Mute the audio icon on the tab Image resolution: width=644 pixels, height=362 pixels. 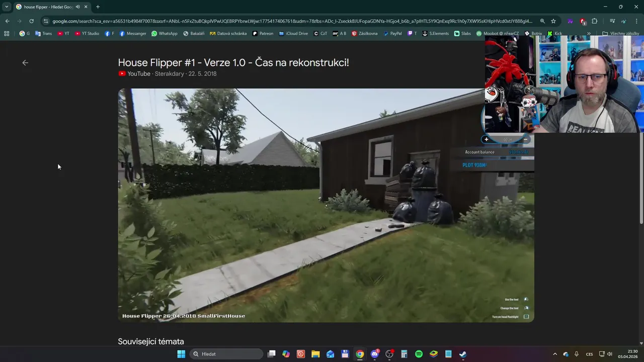coord(78,7)
